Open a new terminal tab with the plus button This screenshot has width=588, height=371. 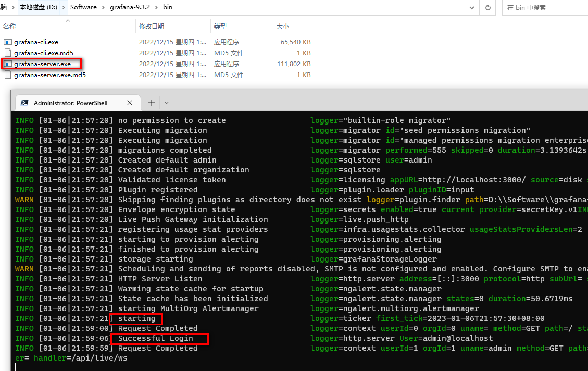[x=152, y=103]
